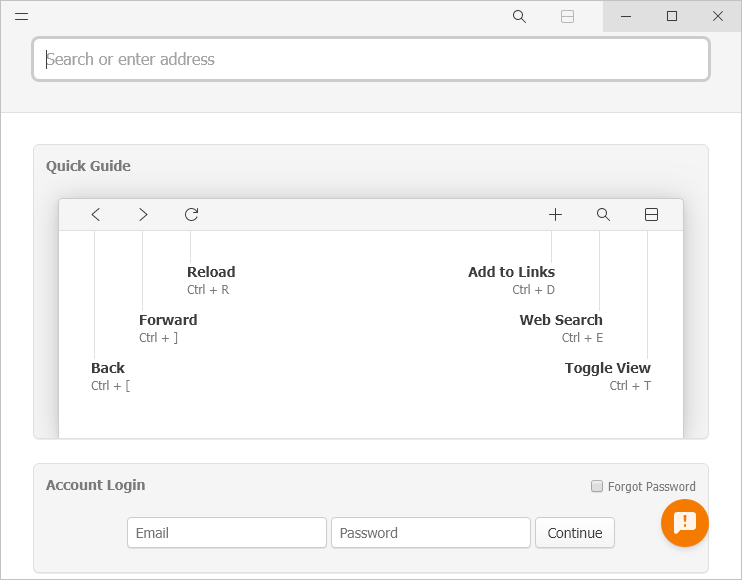Click the Toggle View icon in guide
The image size is (742, 580).
pos(651,214)
